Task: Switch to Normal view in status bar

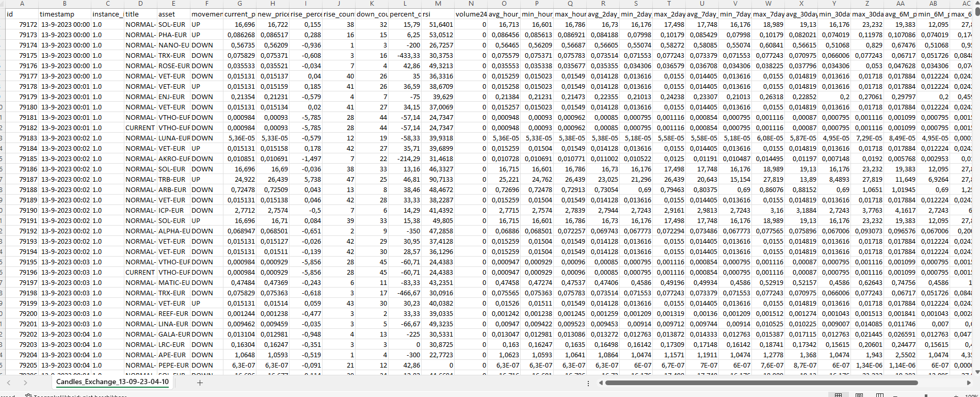Action: point(839,395)
